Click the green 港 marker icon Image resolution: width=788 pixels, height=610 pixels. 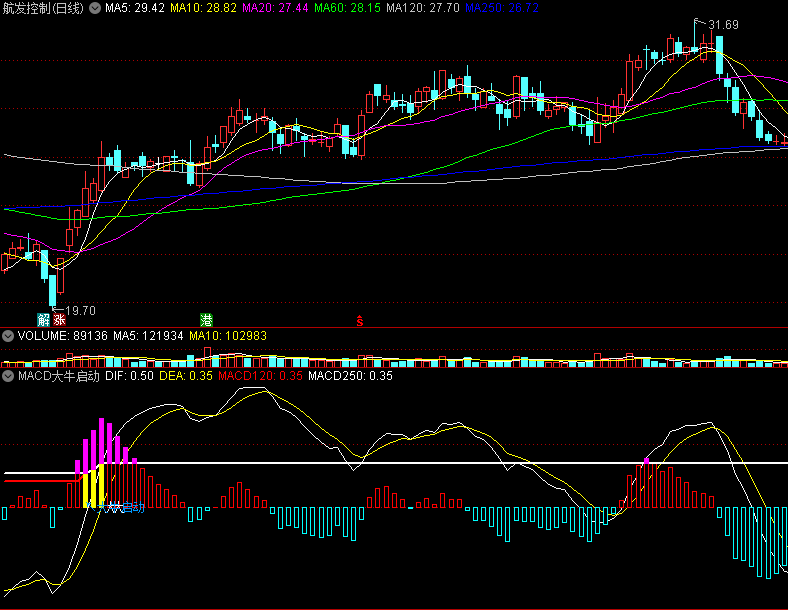206,320
